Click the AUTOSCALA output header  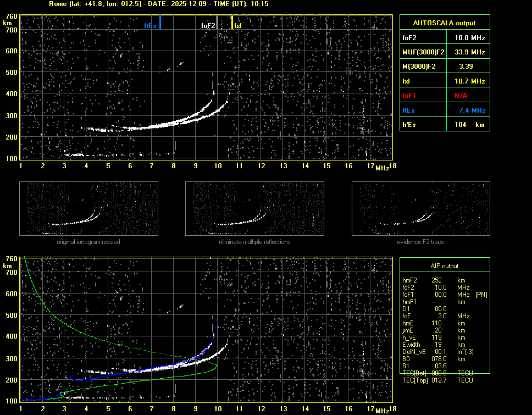(x=444, y=23)
